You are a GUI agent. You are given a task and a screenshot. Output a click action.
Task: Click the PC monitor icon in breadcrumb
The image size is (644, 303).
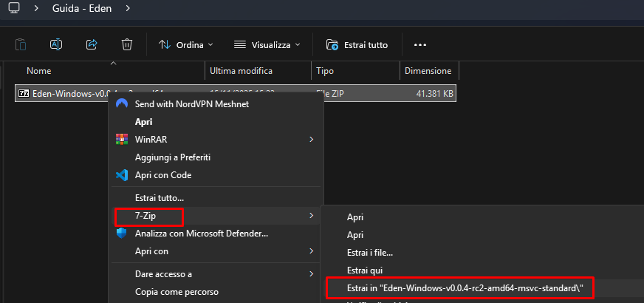click(13, 8)
